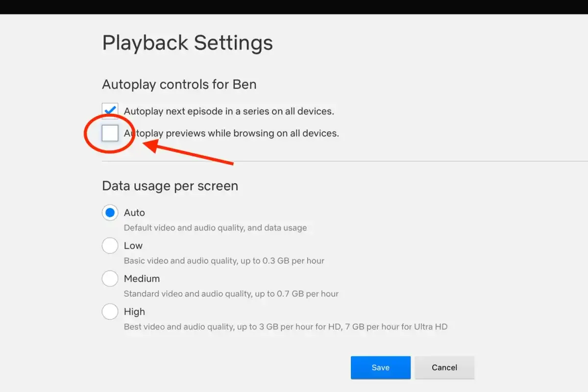The width and height of the screenshot is (588, 392).
Task: Select the High data usage radio button
Action: coord(110,311)
